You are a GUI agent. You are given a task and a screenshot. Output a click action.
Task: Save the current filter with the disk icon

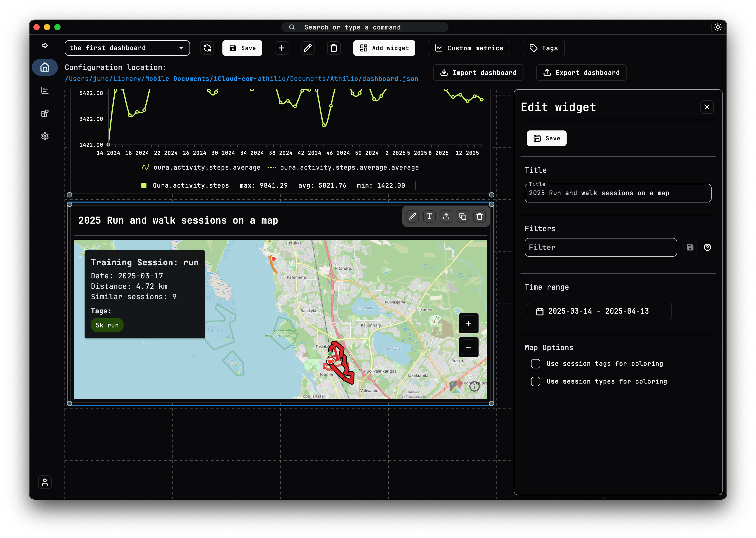coord(690,247)
